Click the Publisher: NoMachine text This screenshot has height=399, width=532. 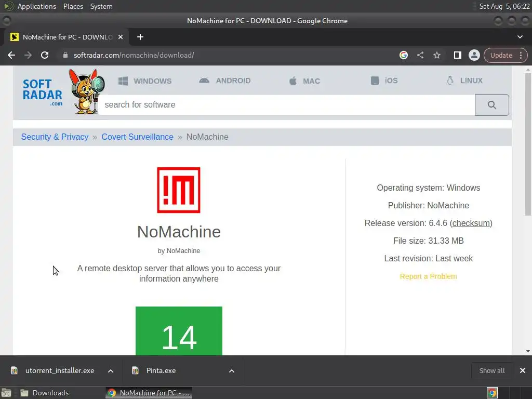tap(428, 206)
